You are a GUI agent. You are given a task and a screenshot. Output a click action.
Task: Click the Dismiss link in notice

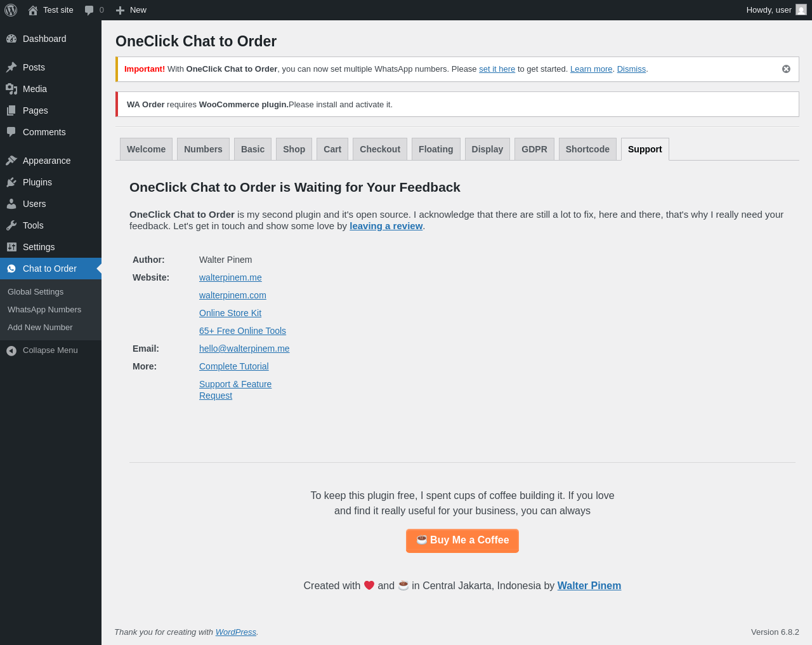tap(631, 69)
